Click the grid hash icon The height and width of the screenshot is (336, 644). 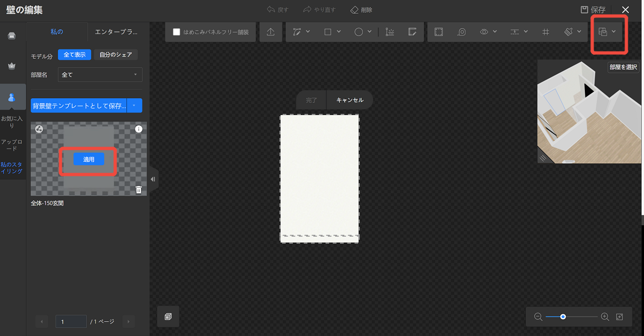tap(546, 31)
